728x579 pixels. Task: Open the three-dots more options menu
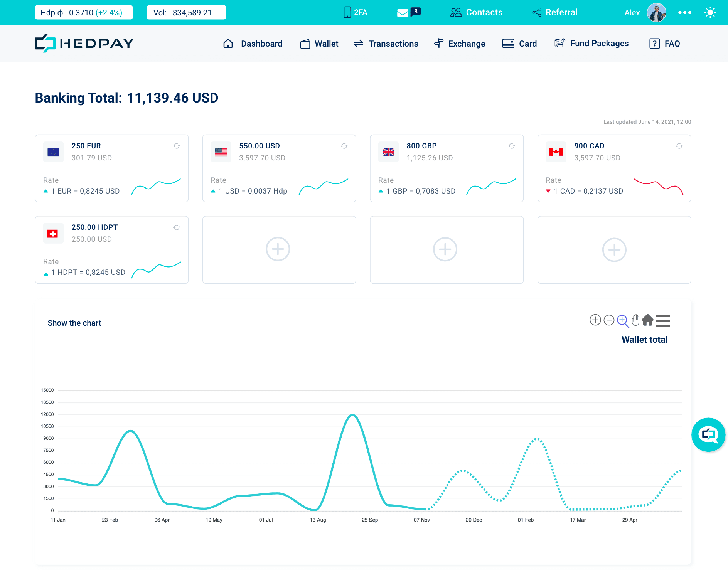tap(685, 13)
